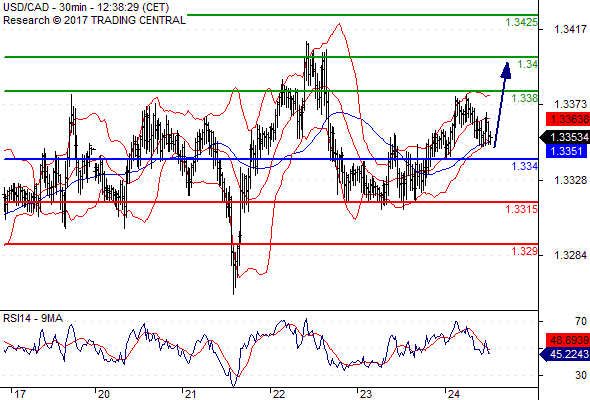Image resolution: width=590 pixels, height=400 pixels.
Task: Select the blue 1.334 pivot label
Action: pyautogui.click(x=525, y=166)
